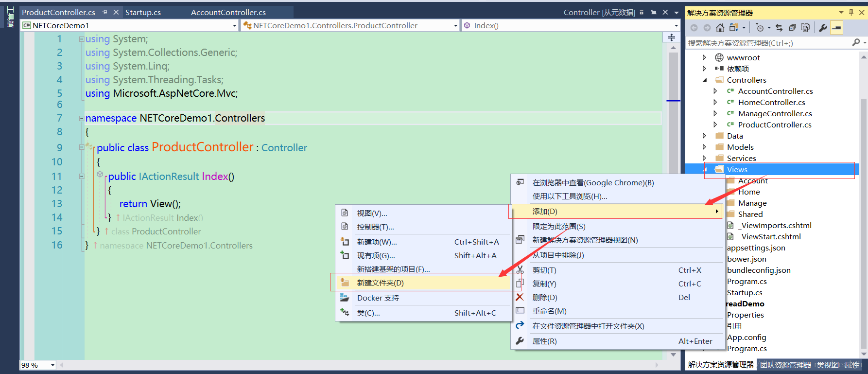Collapse the ProductController class region on line 9
Viewport: 868px width, 374px height.
tap(81, 147)
